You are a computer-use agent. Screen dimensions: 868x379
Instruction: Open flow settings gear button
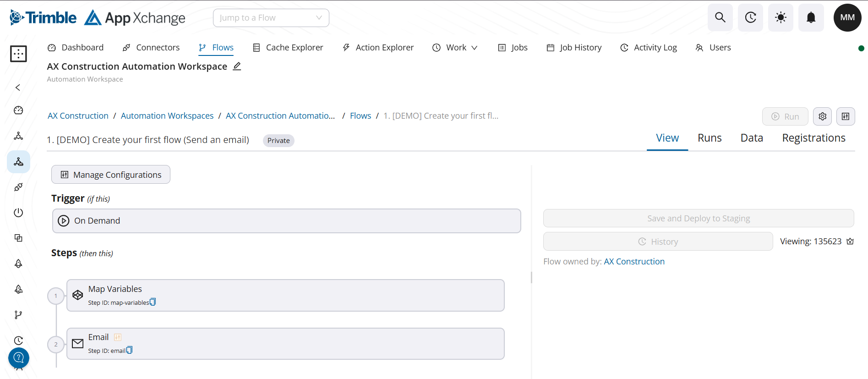(x=822, y=116)
